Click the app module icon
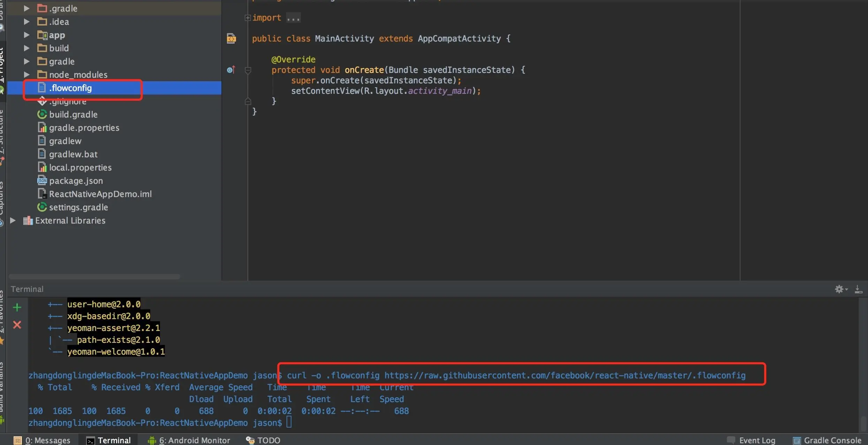This screenshot has height=445, width=868. (x=42, y=35)
